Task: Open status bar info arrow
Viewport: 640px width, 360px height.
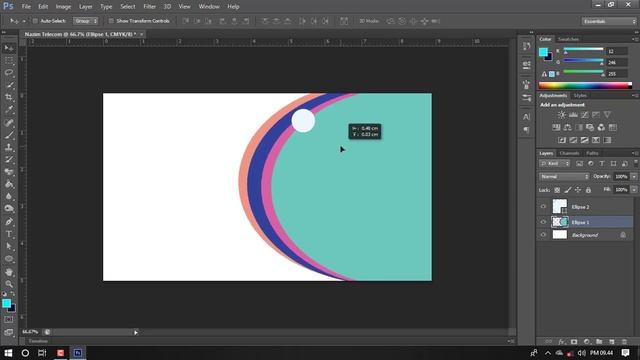Action: [136, 333]
